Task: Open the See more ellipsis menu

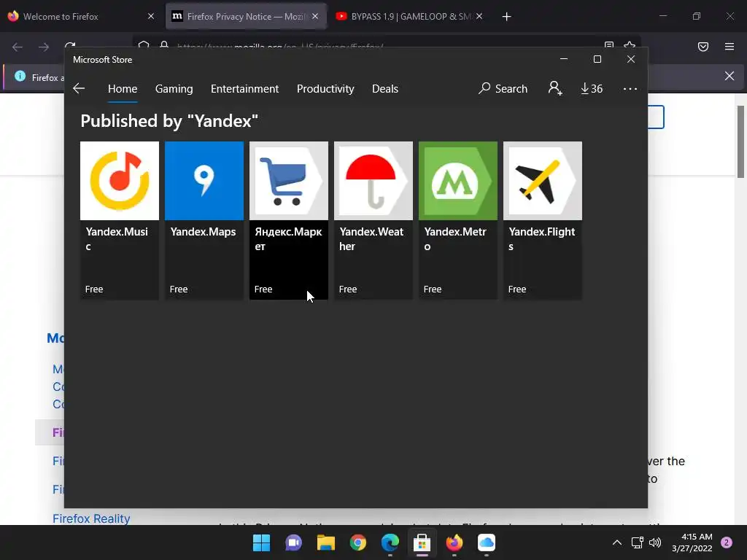Action: (630, 88)
